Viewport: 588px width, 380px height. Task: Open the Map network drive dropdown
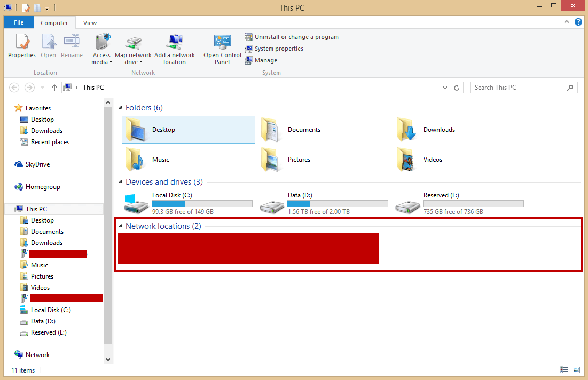(133, 62)
